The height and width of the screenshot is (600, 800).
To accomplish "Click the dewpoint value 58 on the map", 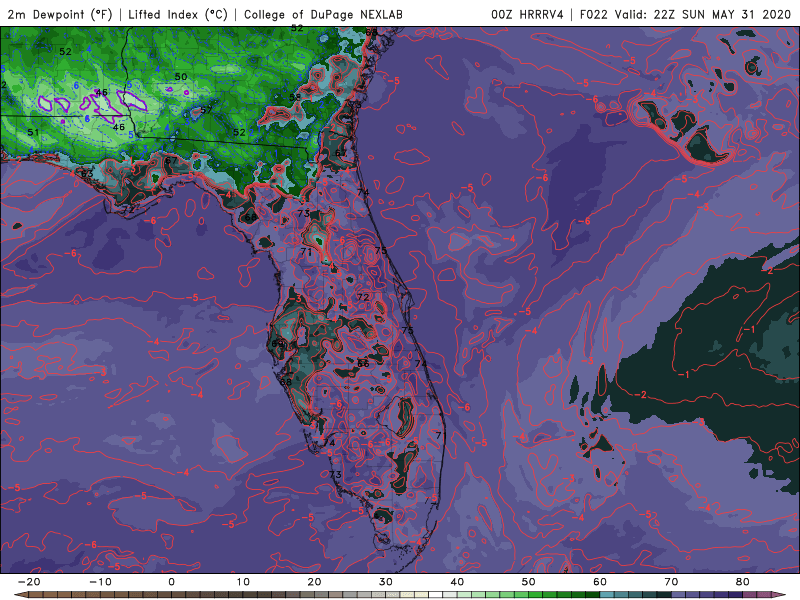I will click(x=295, y=97).
